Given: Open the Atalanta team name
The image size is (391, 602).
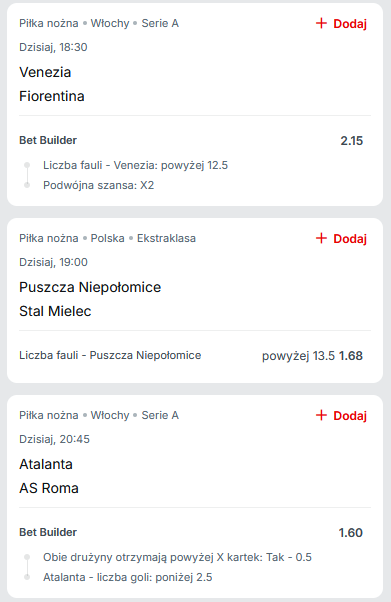Looking at the screenshot, I should [46, 464].
